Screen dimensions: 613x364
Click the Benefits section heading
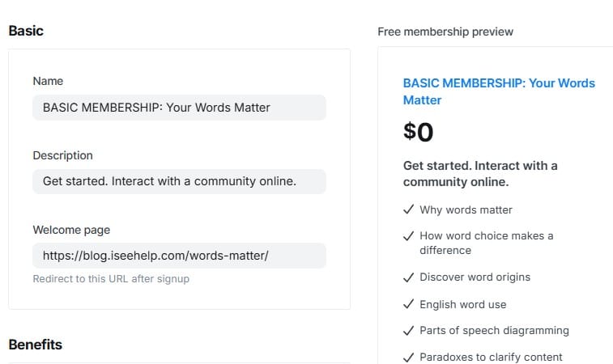click(35, 345)
